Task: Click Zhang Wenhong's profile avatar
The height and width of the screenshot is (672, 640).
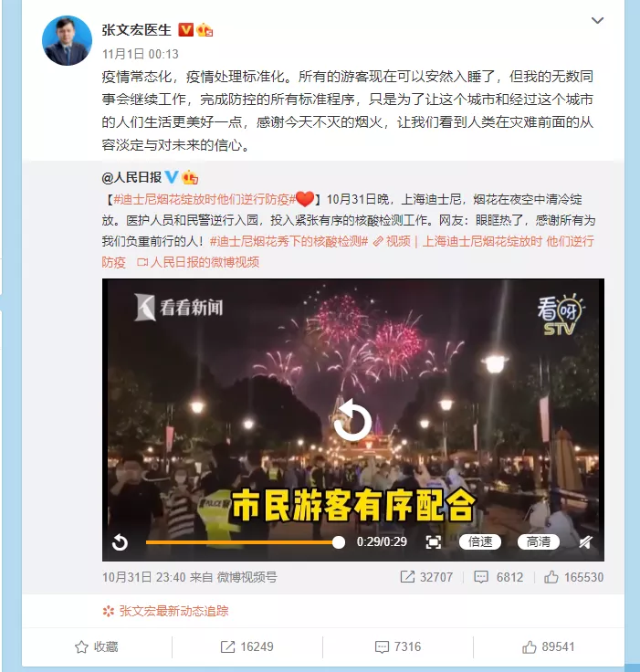Action: (x=67, y=40)
